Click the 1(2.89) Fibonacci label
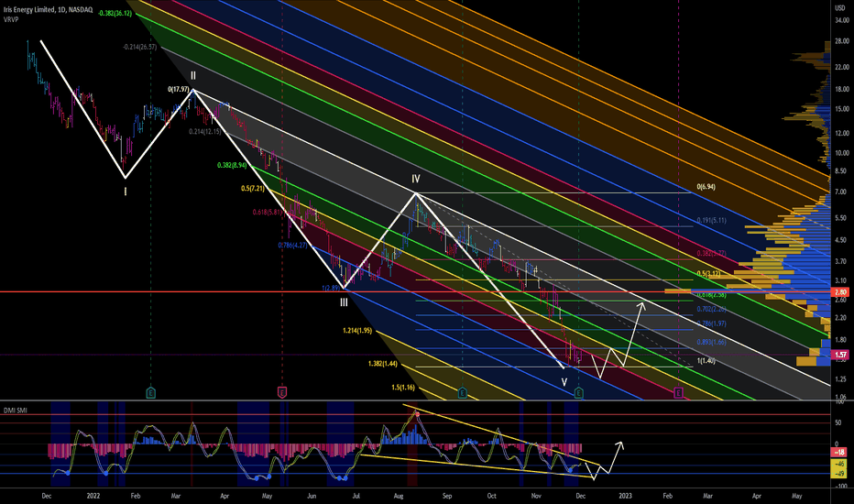 331,288
